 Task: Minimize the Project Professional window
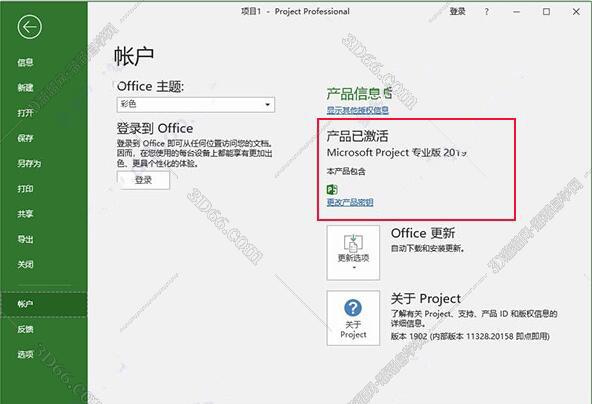coord(516,12)
